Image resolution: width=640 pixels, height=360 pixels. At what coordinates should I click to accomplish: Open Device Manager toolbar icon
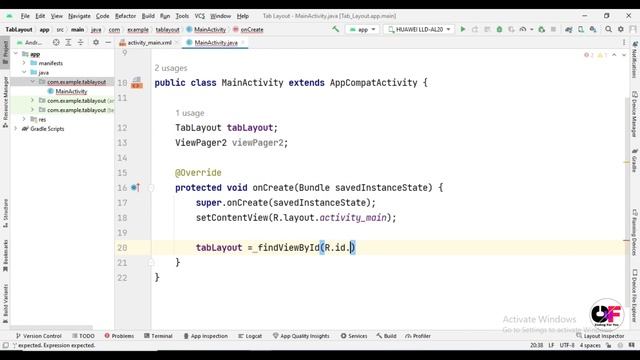[x=581, y=29]
